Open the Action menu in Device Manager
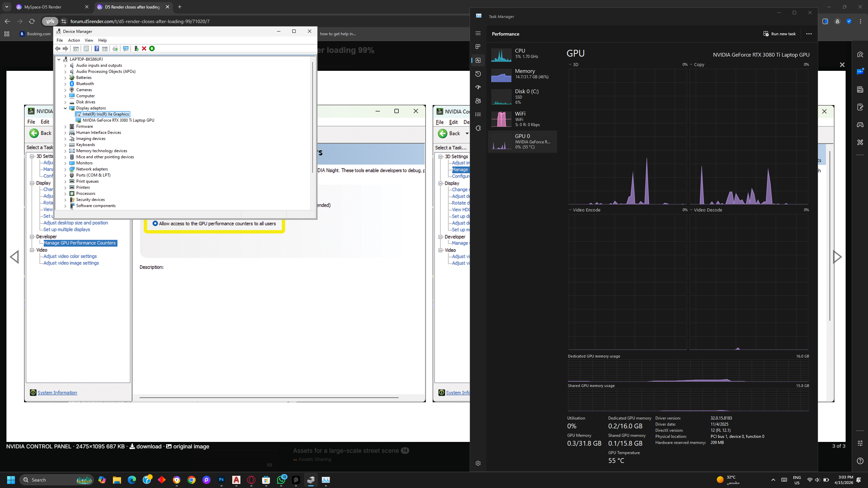Image resolution: width=868 pixels, height=488 pixels. 74,40
